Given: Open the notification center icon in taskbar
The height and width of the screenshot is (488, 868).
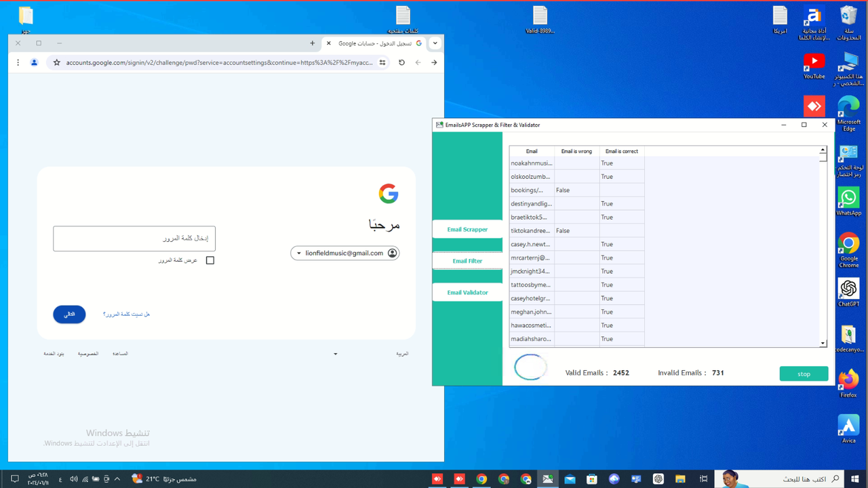Looking at the screenshot, I should (x=14, y=479).
